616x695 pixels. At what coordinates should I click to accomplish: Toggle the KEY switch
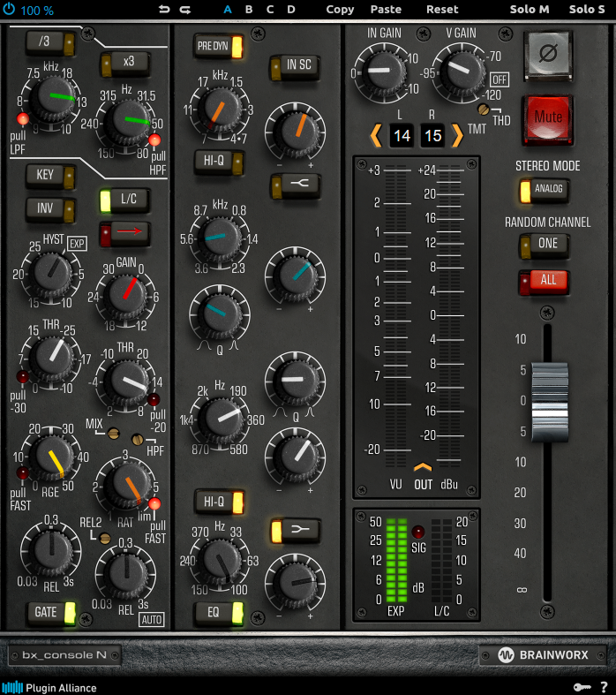tap(50, 176)
